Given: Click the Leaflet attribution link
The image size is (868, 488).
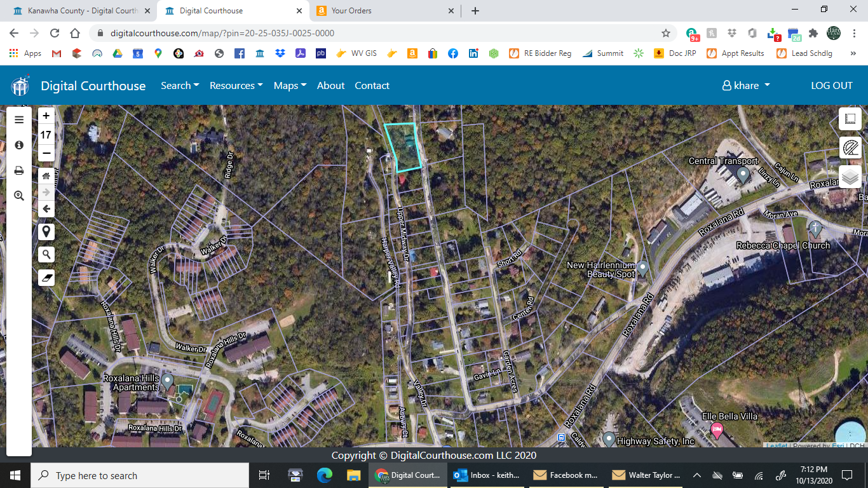Looking at the screenshot, I should point(776,445).
